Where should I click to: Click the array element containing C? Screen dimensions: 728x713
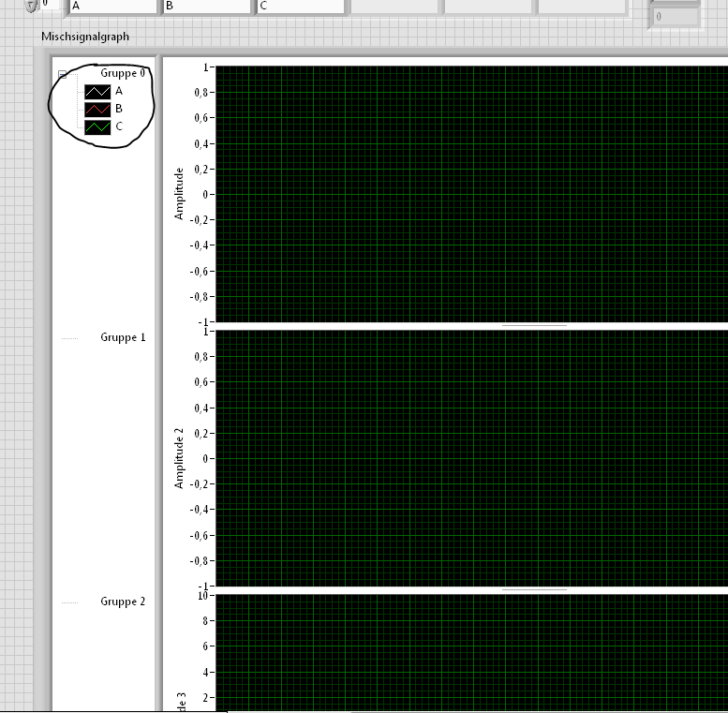tap(301, 7)
